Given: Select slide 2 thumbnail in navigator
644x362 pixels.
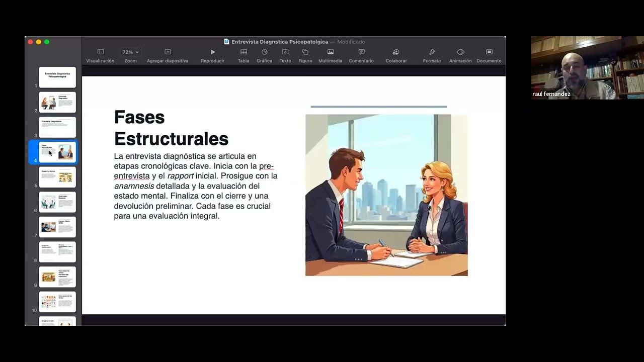Looking at the screenshot, I should click(57, 102).
